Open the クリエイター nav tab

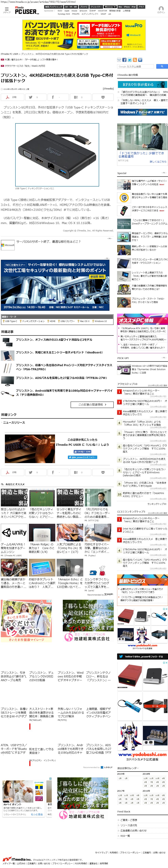pos(96,7)
